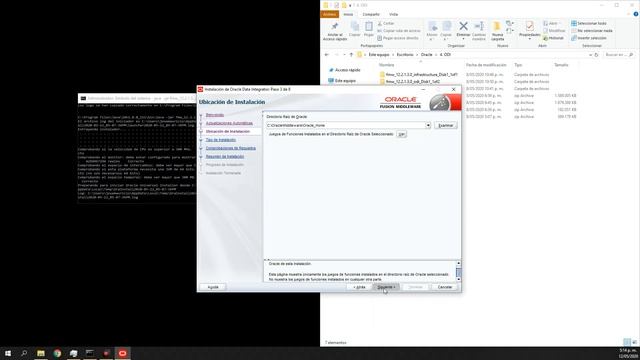Click Copiar ruta de acceso in ribbon
Viewport: 640px width, 360px height.
[398, 31]
